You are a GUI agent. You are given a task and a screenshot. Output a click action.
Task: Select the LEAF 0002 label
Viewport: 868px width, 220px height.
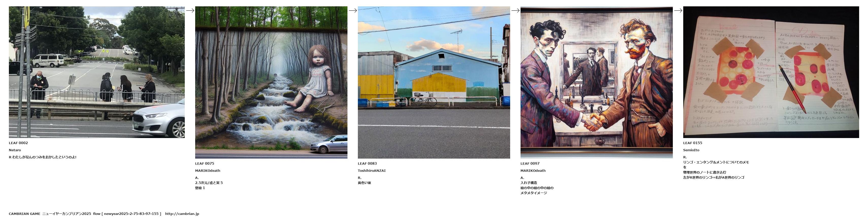tap(18, 143)
